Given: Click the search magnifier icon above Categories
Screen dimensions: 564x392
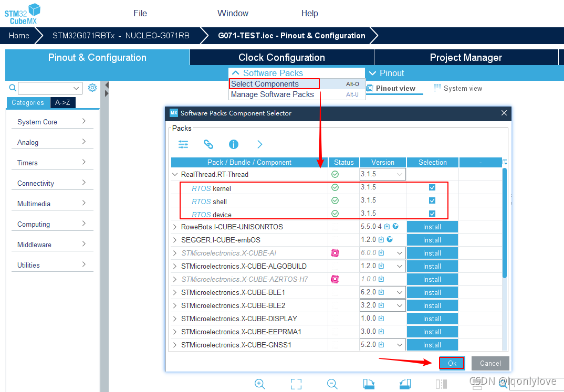Looking at the screenshot, I should [x=13, y=88].
